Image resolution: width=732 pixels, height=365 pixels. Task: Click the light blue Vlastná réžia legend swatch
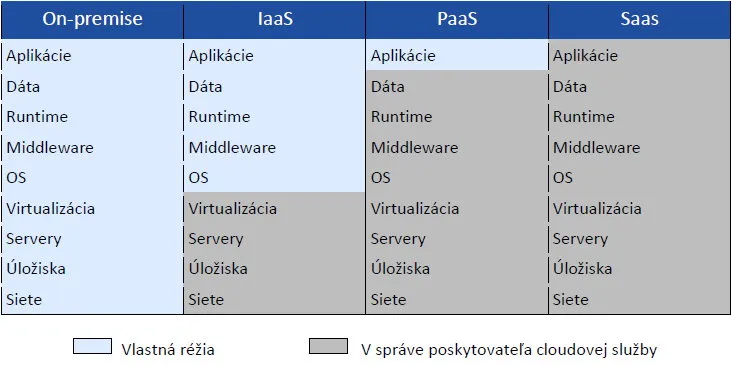92,346
